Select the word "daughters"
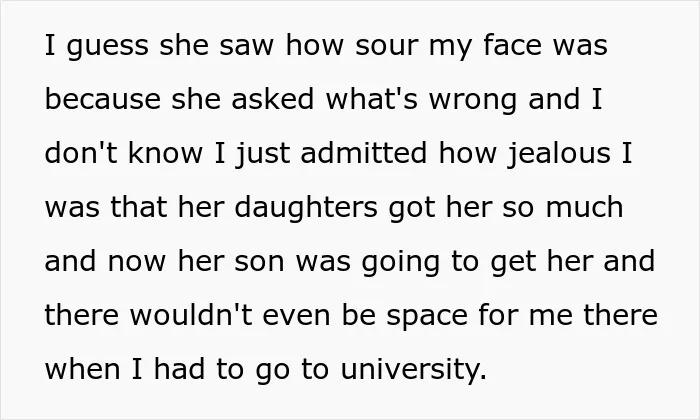 point(306,208)
